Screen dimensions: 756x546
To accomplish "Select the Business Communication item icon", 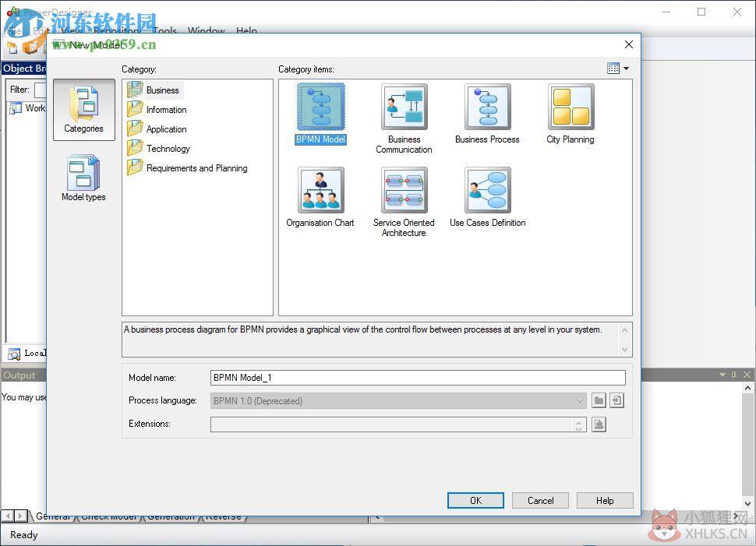I will (404, 107).
